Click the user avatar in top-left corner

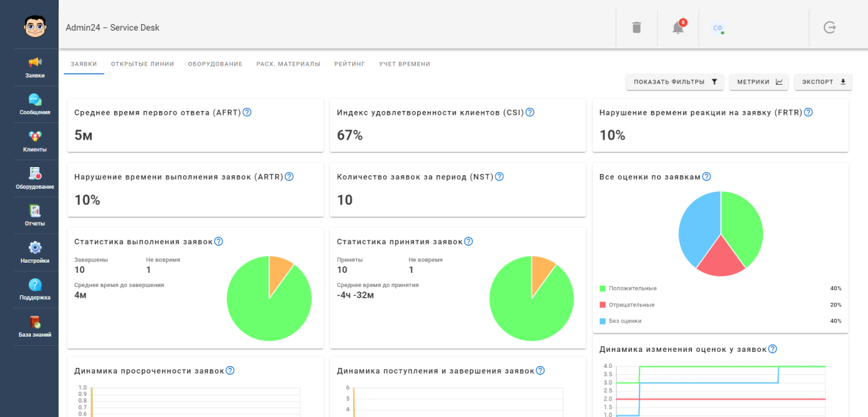coord(35,26)
